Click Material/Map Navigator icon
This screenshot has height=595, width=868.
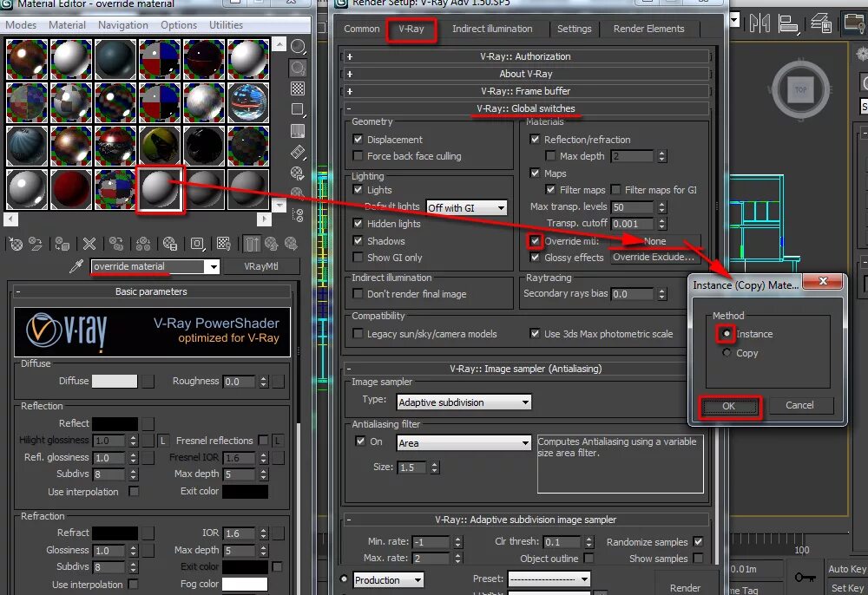(299, 214)
